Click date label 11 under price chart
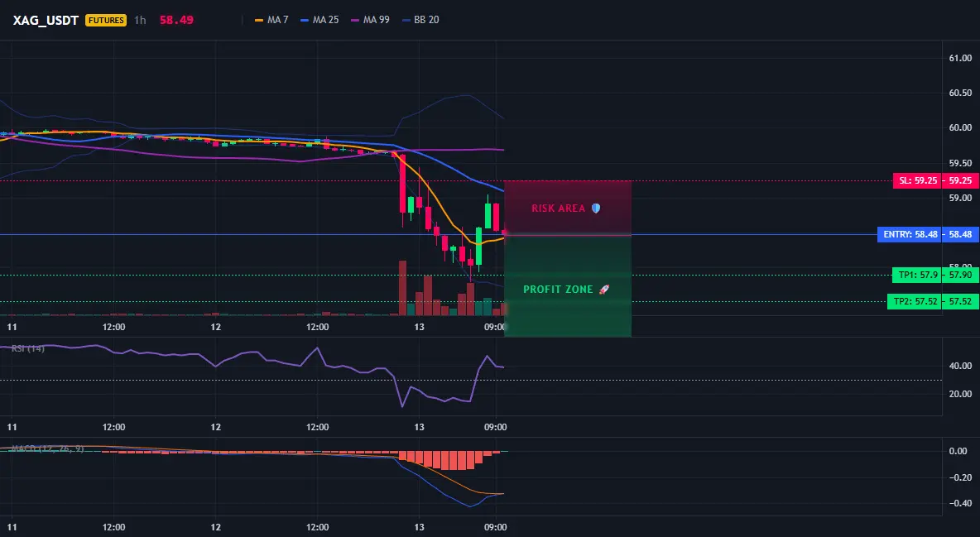This screenshot has width=980, height=537. pyautogui.click(x=12, y=327)
